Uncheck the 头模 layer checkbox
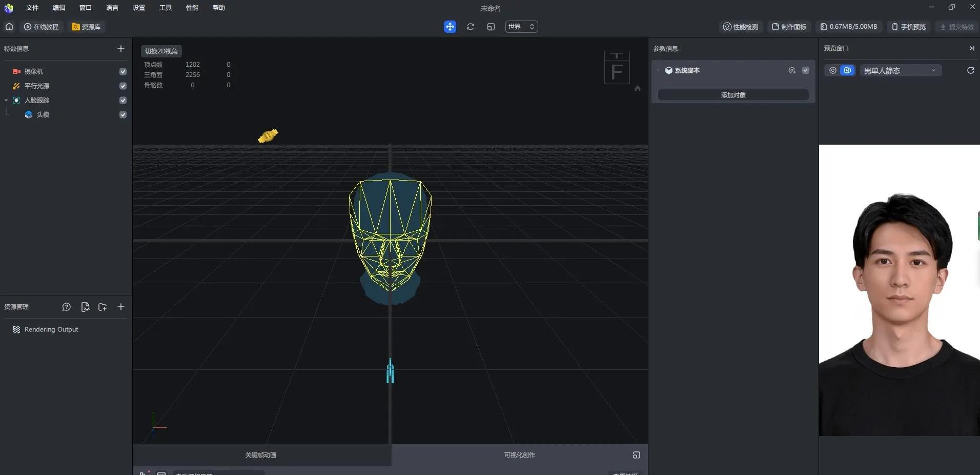This screenshot has width=980, height=475. (123, 115)
